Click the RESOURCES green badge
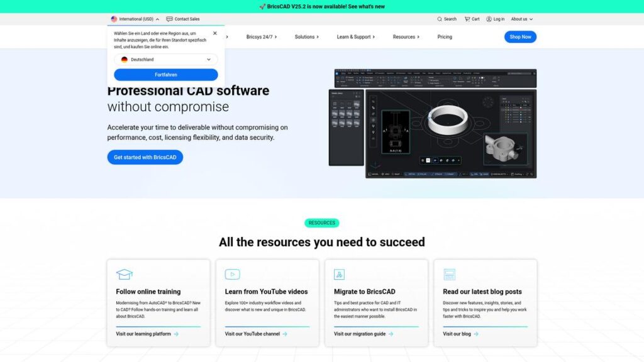 pyautogui.click(x=321, y=223)
